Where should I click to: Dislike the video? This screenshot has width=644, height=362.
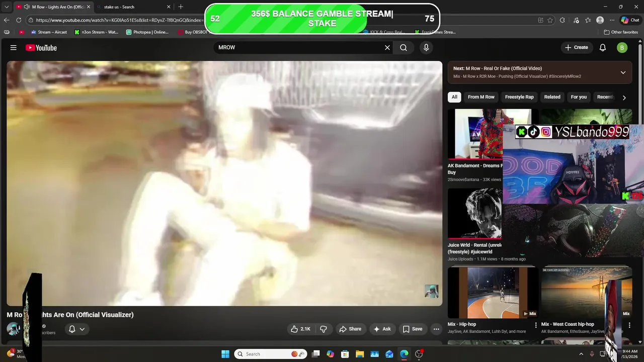coord(324,329)
